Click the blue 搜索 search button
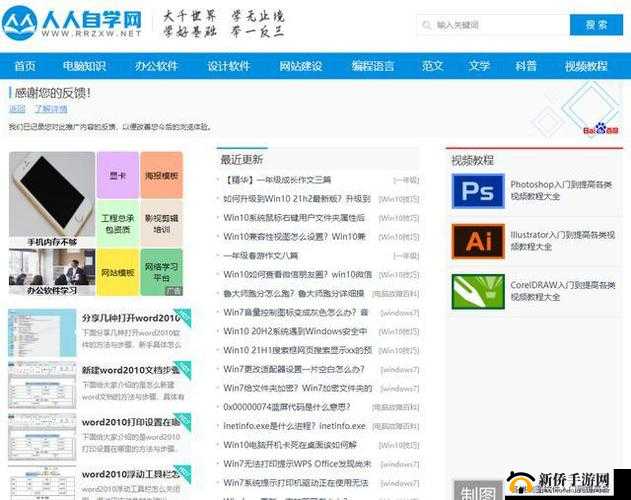The image size is (631, 500). click(596, 25)
